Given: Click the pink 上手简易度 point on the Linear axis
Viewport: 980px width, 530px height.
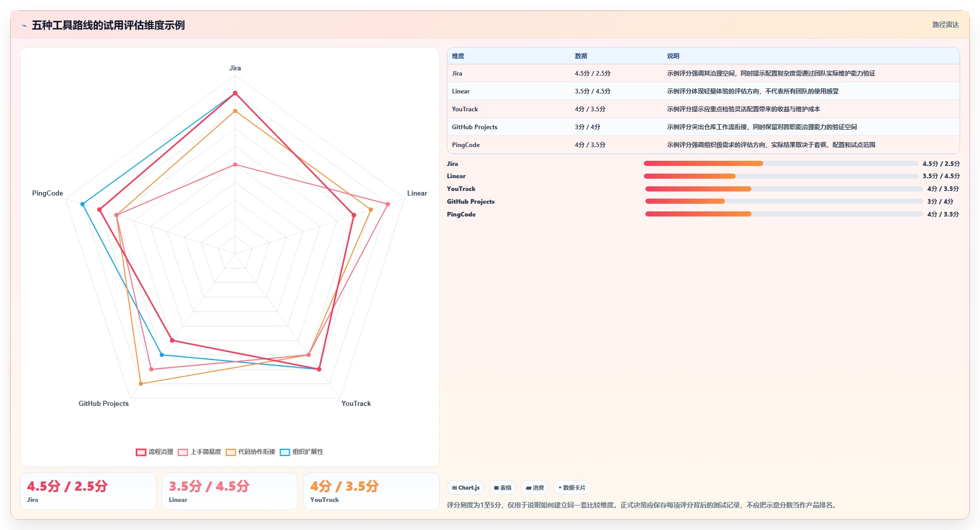Looking at the screenshot, I should [x=388, y=204].
